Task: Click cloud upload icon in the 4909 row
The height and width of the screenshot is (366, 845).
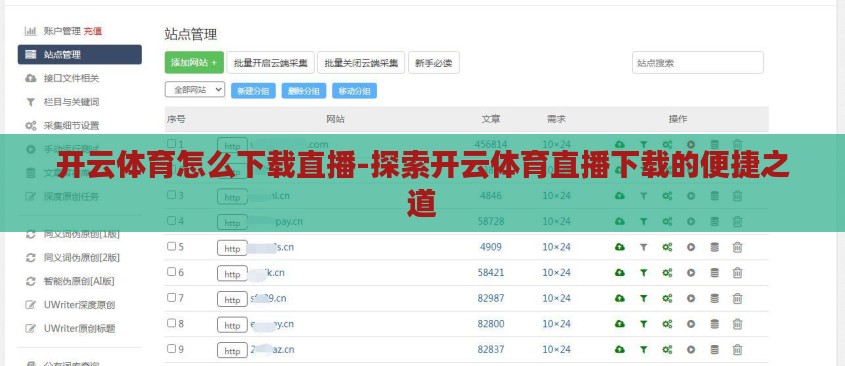Action: click(x=620, y=247)
